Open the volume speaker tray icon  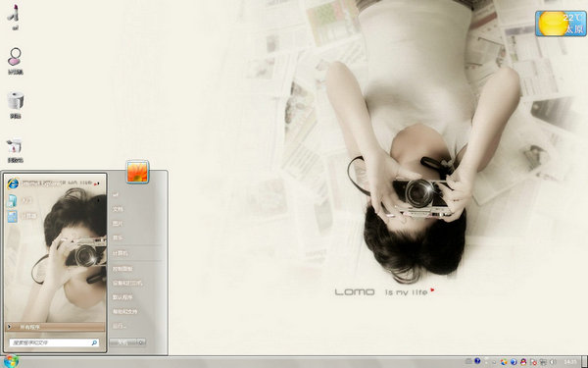[x=553, y=361]
